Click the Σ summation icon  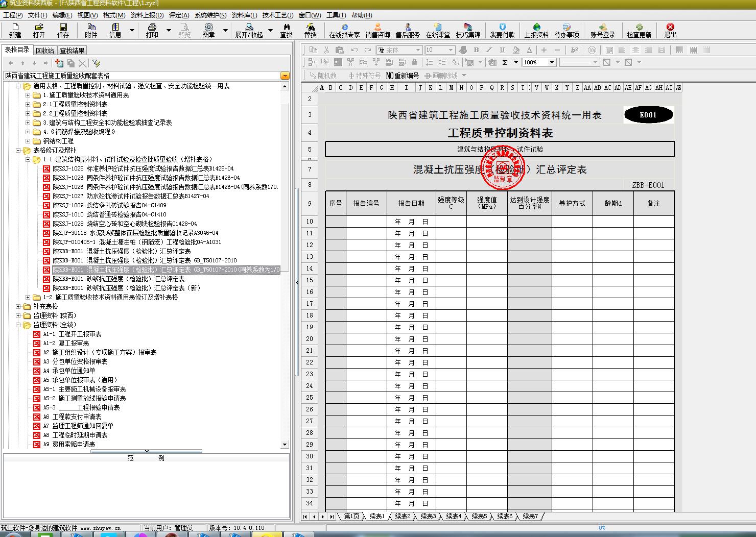pos(506,62)
